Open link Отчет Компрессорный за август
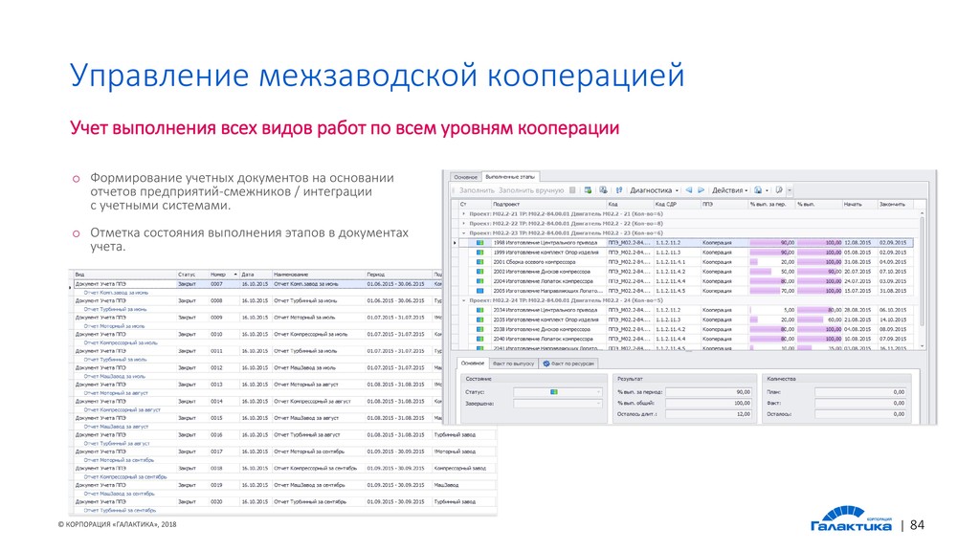 coord(122,409)
